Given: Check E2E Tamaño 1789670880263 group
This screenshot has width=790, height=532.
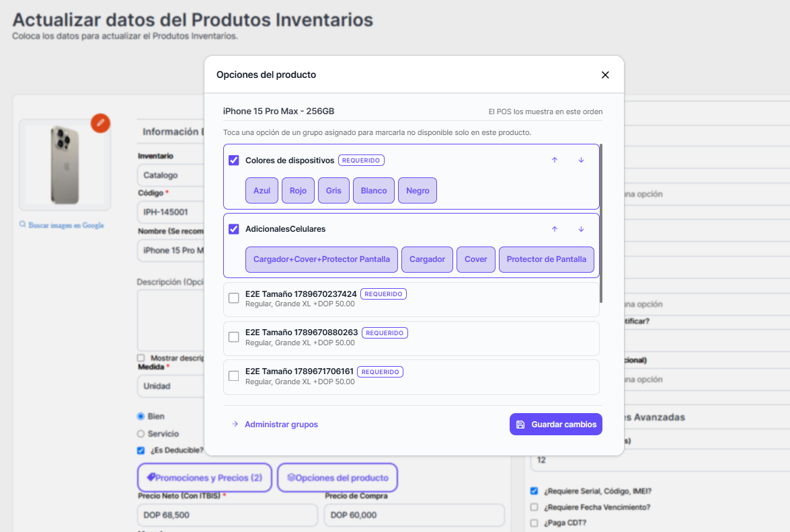Looking at the screenshot, I should coord(234,337).
